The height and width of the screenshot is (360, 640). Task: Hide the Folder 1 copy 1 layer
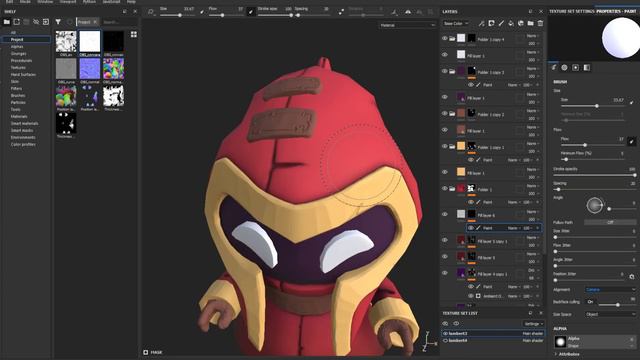click(445, 146)
